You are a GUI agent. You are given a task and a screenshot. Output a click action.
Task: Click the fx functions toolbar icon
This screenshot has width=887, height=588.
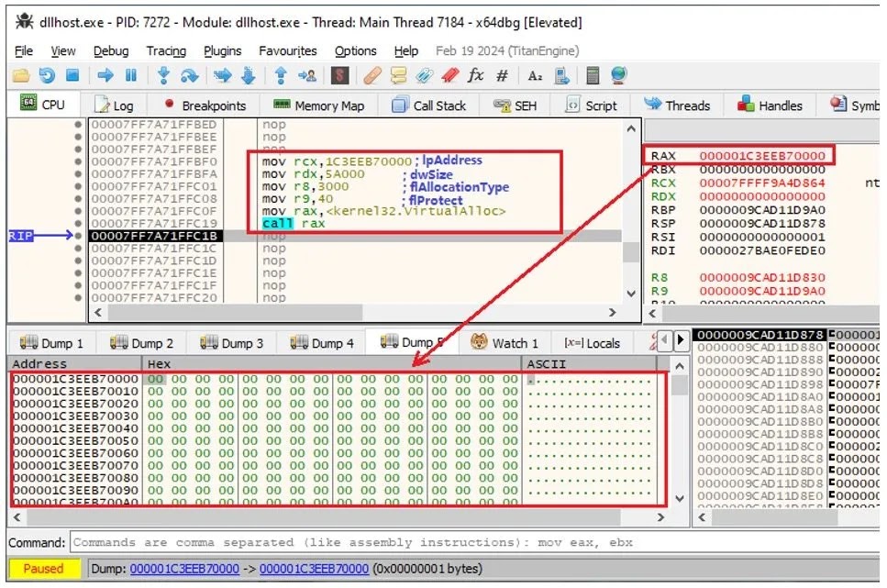pyautogui.click(x=475, y=74)
